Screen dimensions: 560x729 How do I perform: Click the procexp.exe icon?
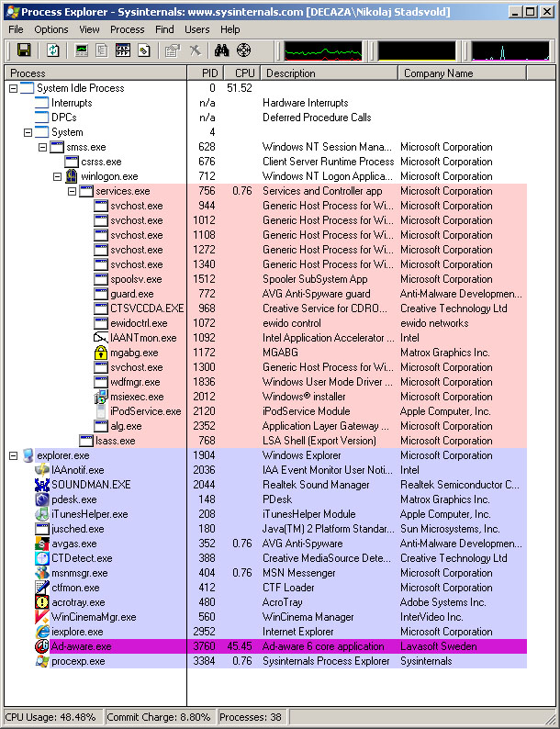42,661
